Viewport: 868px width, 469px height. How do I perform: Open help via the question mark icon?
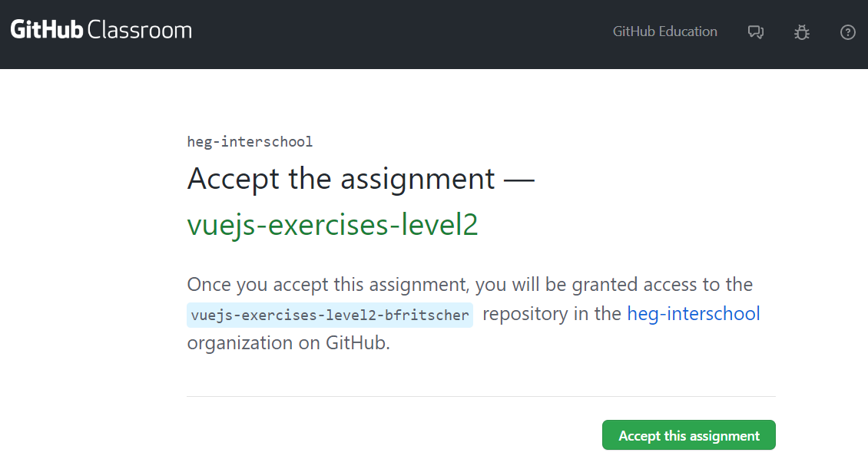pos(848,32)
